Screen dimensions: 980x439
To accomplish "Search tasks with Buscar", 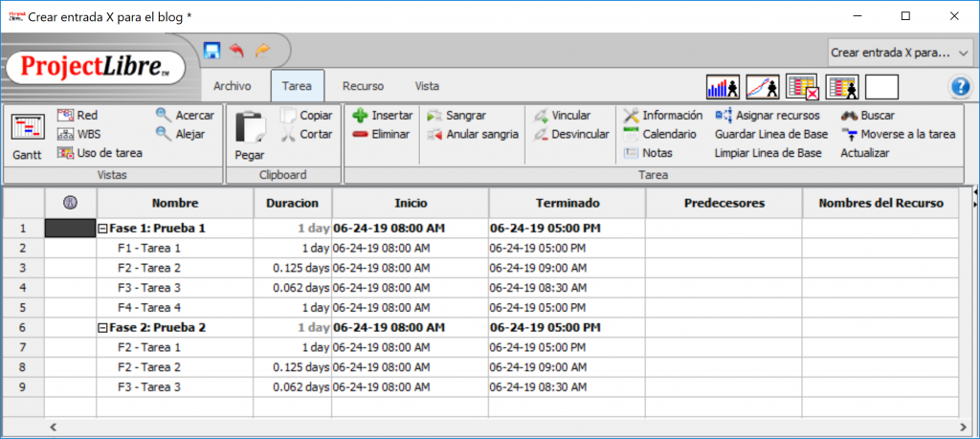I will tap(867, 116).
